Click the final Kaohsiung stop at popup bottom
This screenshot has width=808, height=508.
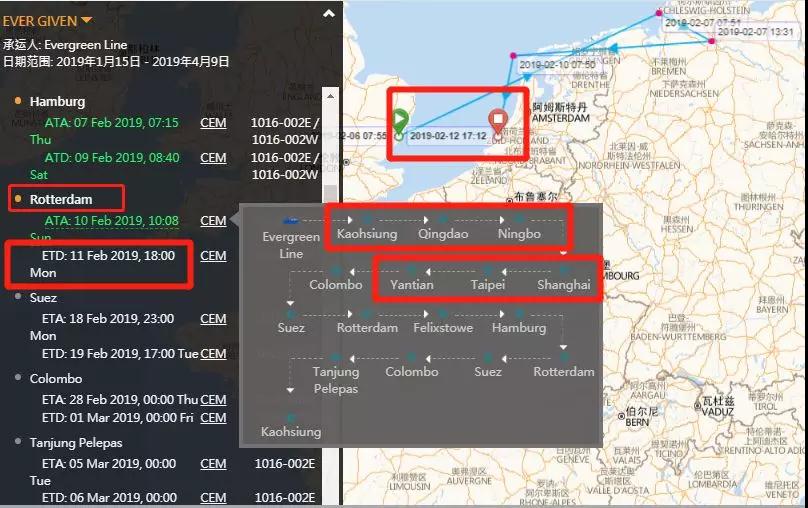click(291, 432)
